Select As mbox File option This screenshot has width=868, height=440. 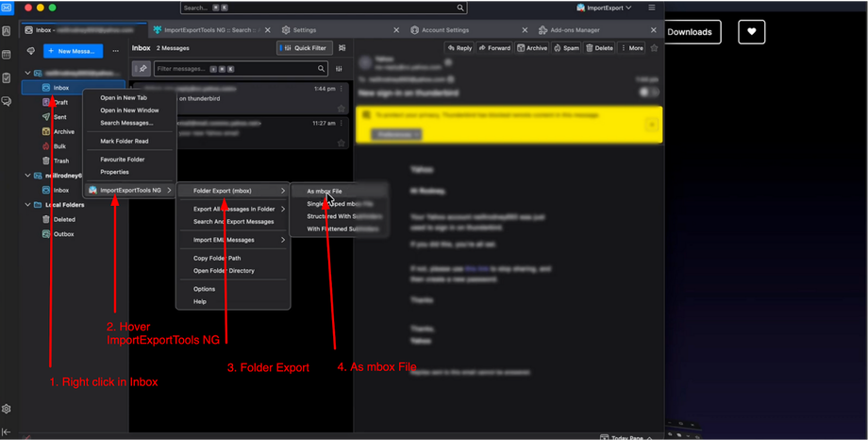click(x=339, y=191)
